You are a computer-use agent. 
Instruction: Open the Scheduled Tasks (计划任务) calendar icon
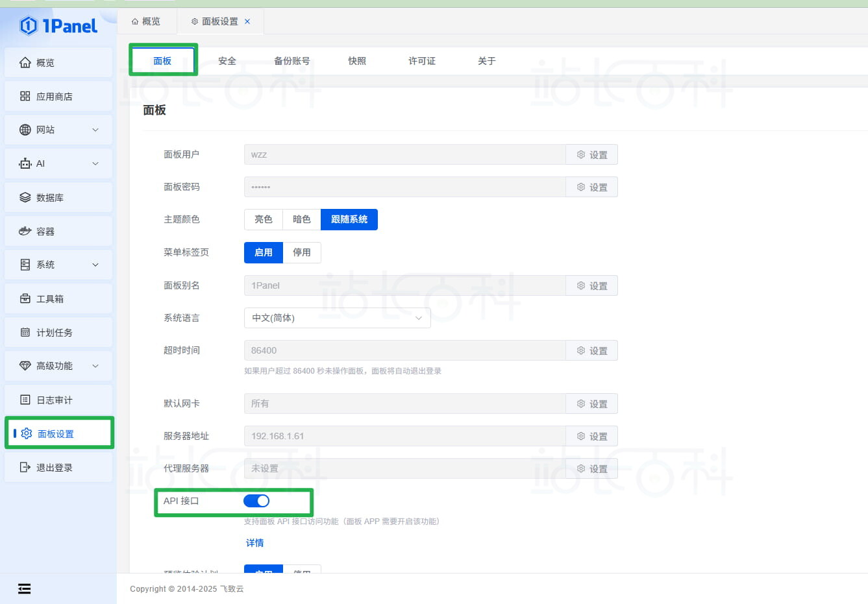(x=25, y=332)
